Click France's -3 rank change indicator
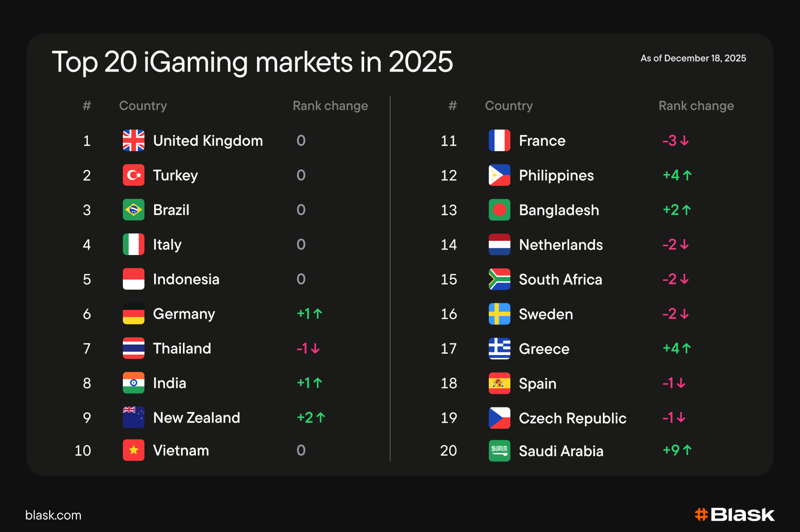 (676, 141)
